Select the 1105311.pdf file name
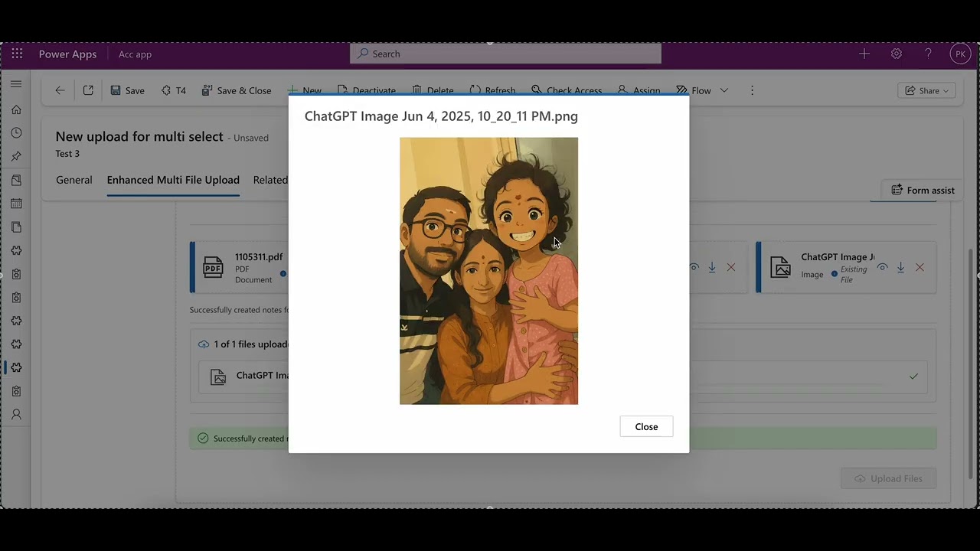Image resolution: width=980 pixels, height=551 pixels. [259, 256]
